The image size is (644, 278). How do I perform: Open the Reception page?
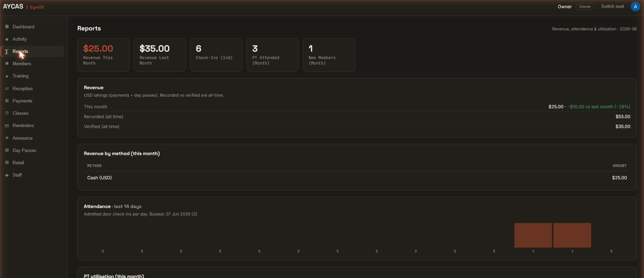pyautogui.click(x=32, y=88)
